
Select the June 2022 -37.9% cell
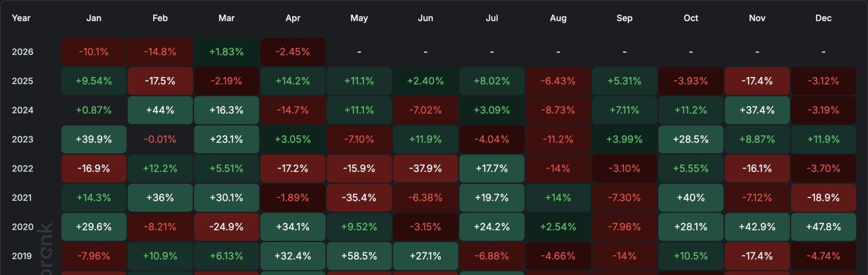426,169
